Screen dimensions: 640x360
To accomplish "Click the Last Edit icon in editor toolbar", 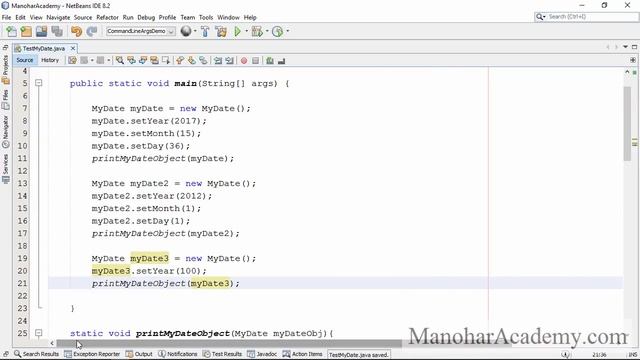I will coord(72,60).
